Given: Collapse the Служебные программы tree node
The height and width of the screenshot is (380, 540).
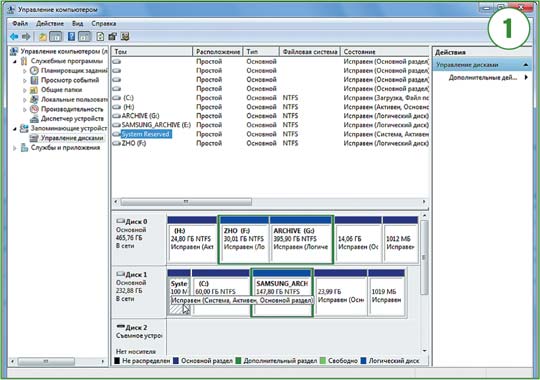Looking at the screenshot, I should (15, 61).
